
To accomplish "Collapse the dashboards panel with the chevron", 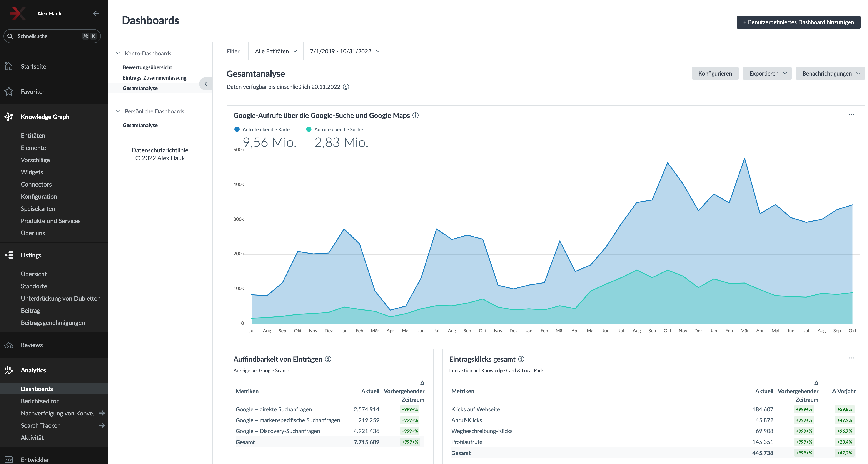I will click(205, 84).
